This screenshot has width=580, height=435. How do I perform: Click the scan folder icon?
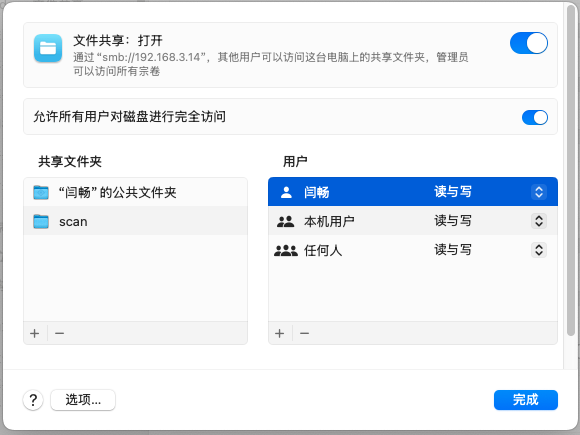(41, 222)
